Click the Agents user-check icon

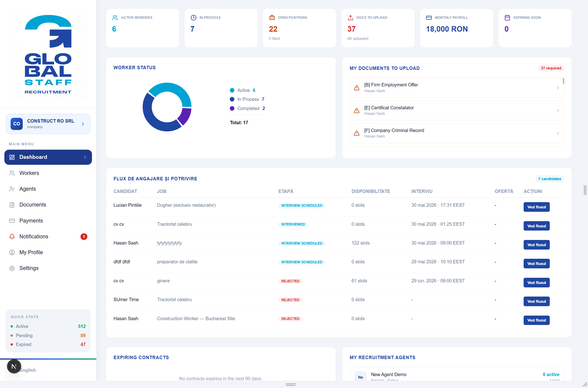click(x=12, y=189)
